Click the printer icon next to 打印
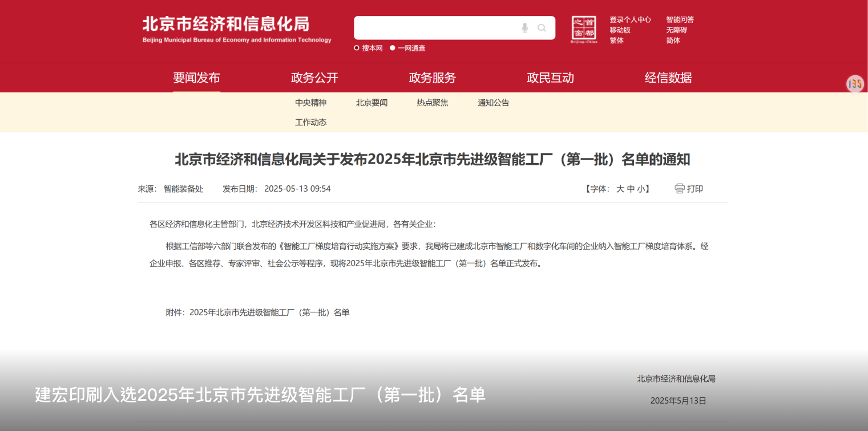Screen dimensions: 868x431 [x=679, y=189]
